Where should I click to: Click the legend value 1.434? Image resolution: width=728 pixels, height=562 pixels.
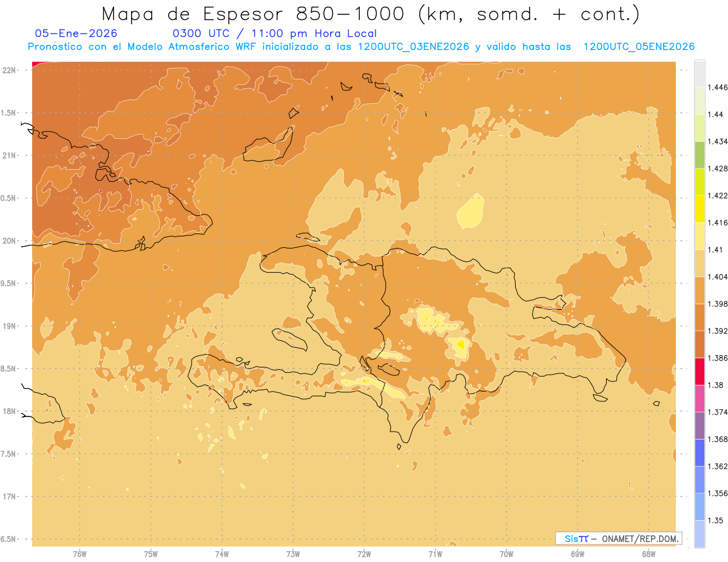coord(718,141)
